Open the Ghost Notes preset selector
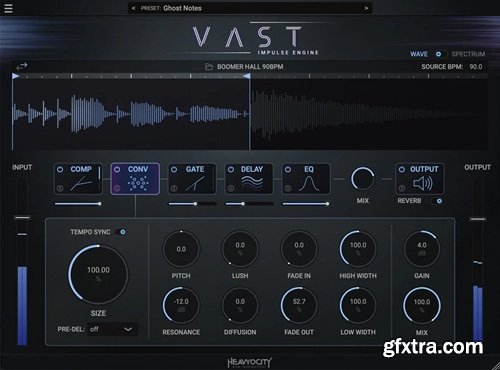This screenshot has height=370, width=500. pyautogui.click(x=250, y=8)
